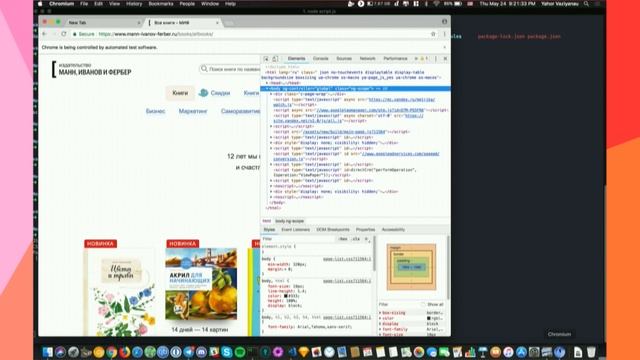Image resolution: width=640 pixels, height=360 pixels.
Task: Click the Книги navigation button
Action: (x=180, y=93)
